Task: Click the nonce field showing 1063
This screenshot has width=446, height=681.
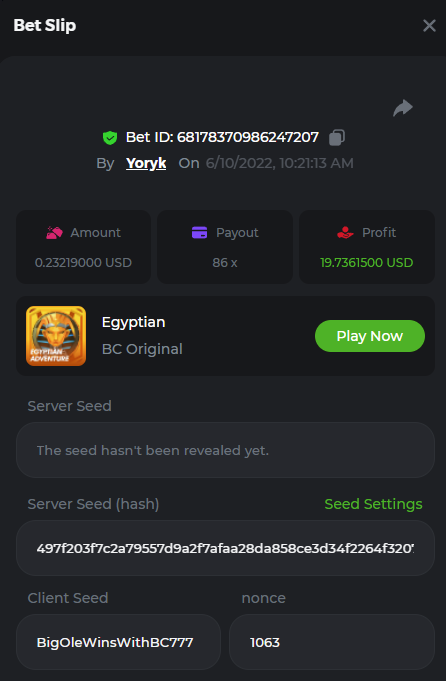Action: [x=332, y=642]
